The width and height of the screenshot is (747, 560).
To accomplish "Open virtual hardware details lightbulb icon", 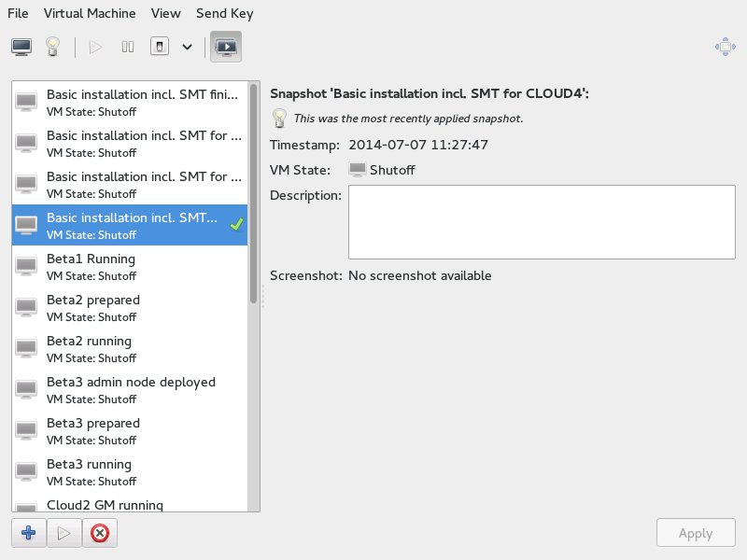I will click(x=53, y=47).
